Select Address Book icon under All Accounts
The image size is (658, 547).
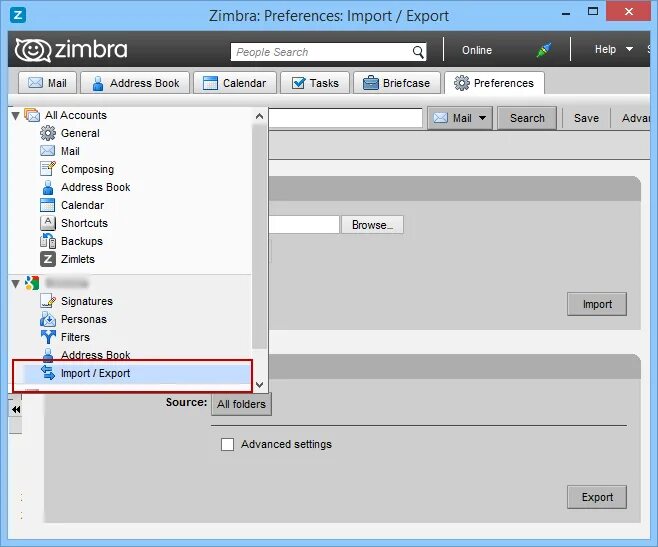tap(48, 187)
